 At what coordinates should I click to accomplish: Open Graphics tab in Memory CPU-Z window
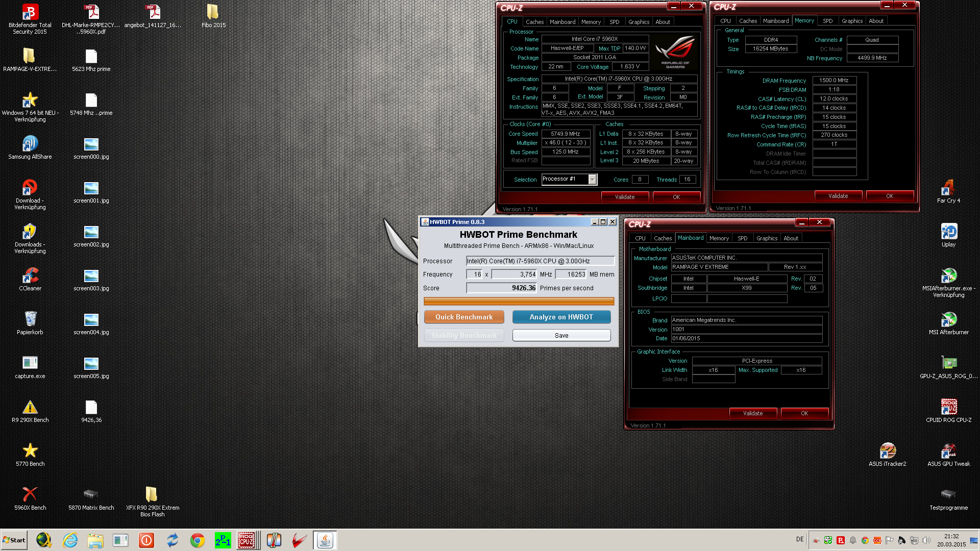852,21
